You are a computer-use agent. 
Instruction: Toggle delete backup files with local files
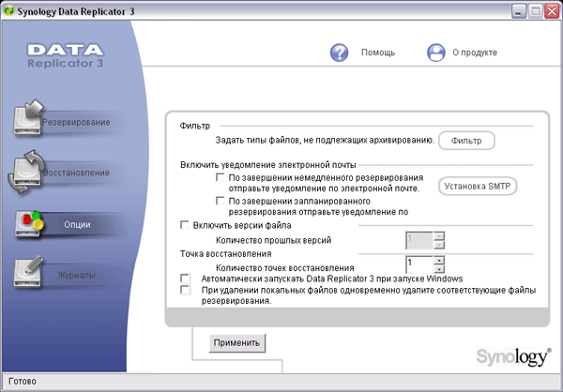coord(185,290)
